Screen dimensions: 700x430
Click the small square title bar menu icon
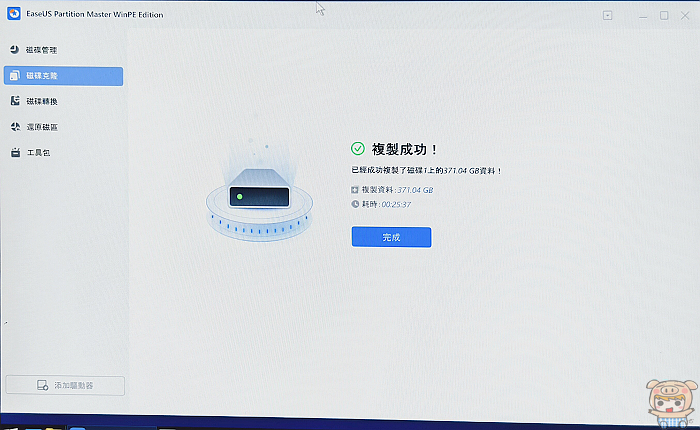coord(608,16)
